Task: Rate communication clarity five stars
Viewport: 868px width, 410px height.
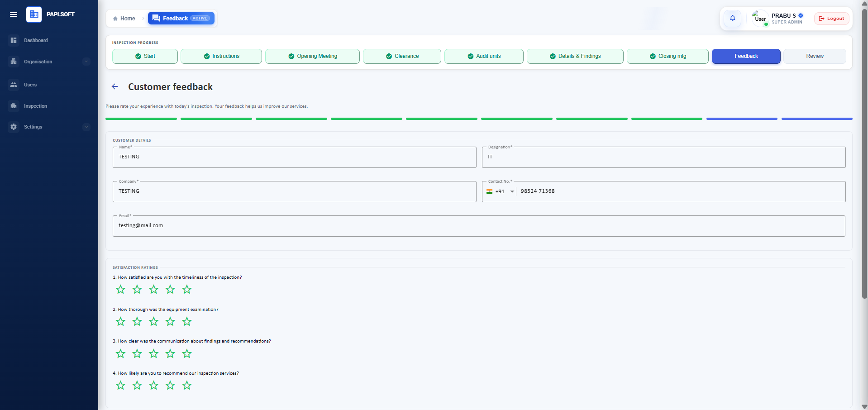Action: [x=187, y=354]
